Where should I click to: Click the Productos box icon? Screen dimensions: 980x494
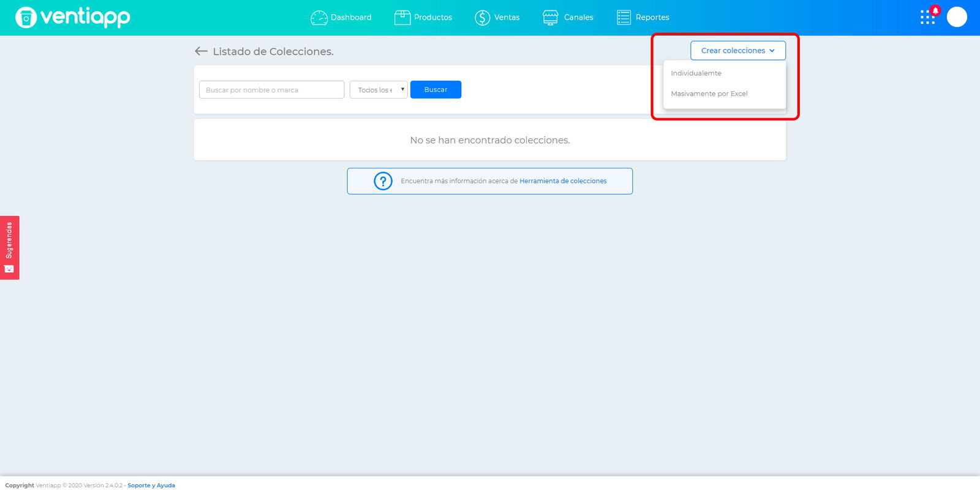402,18
